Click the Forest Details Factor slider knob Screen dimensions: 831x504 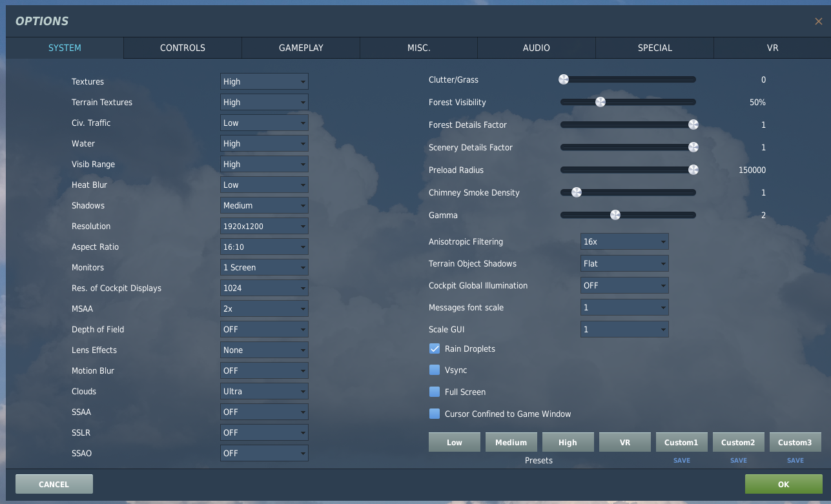pos(693,125)
